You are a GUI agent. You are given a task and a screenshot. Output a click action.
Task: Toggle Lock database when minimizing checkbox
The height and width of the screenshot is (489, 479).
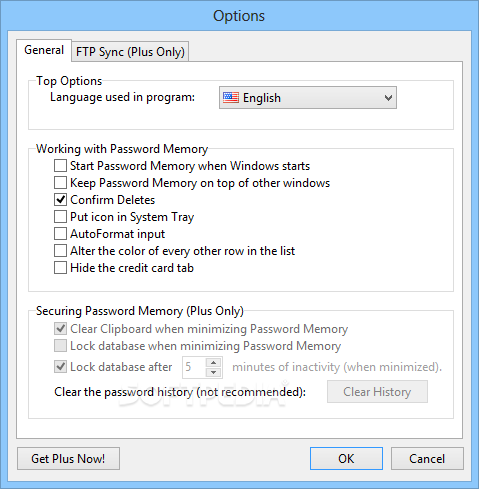pos(60,346)
